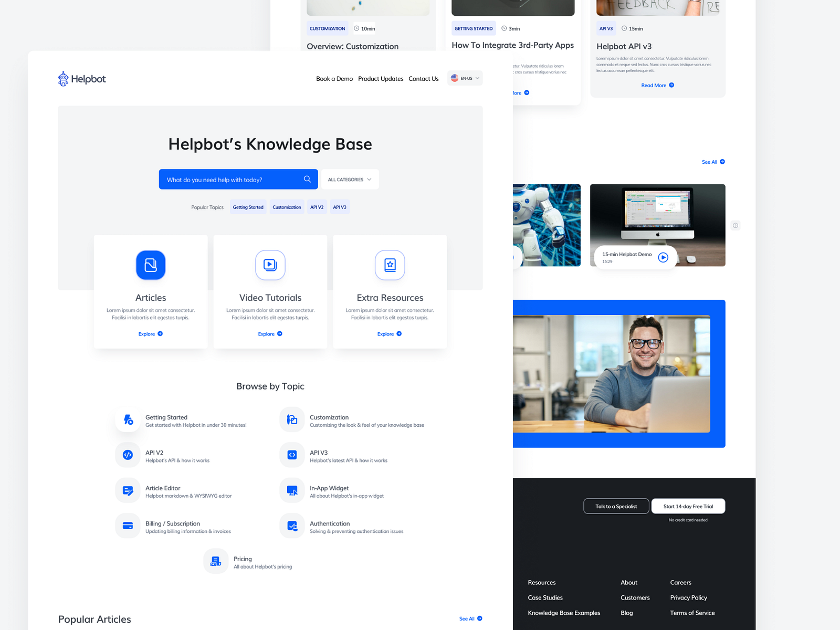Click the Authentication shield icon
Image resolution: width=840 pixels, height=630 pixels.
coord(291,526)
